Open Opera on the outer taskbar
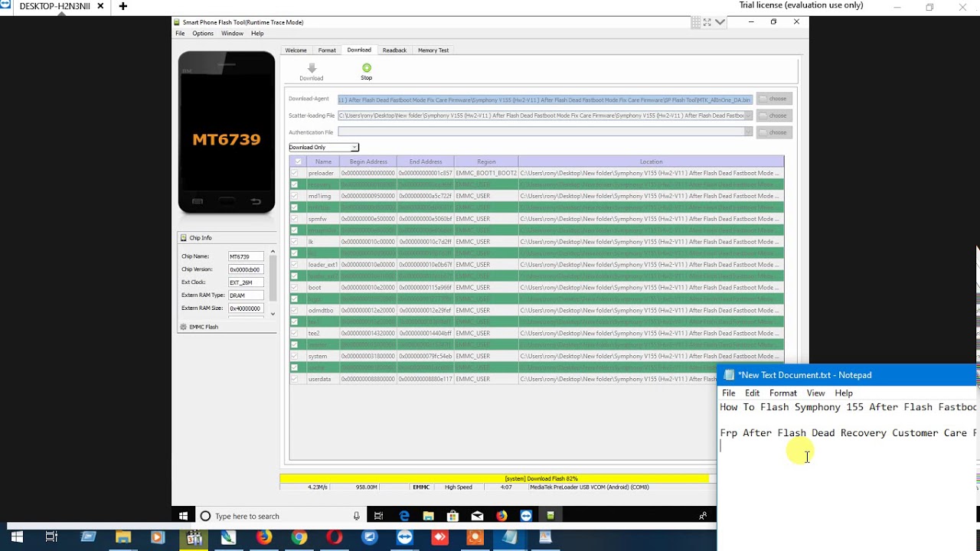 pyautogui.click(x=335, y=537)
